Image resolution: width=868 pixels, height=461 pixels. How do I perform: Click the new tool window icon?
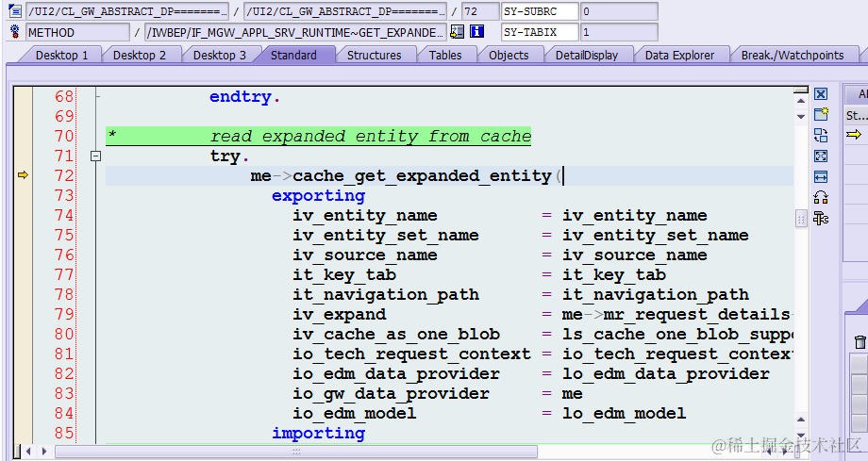tap(821, 115)
